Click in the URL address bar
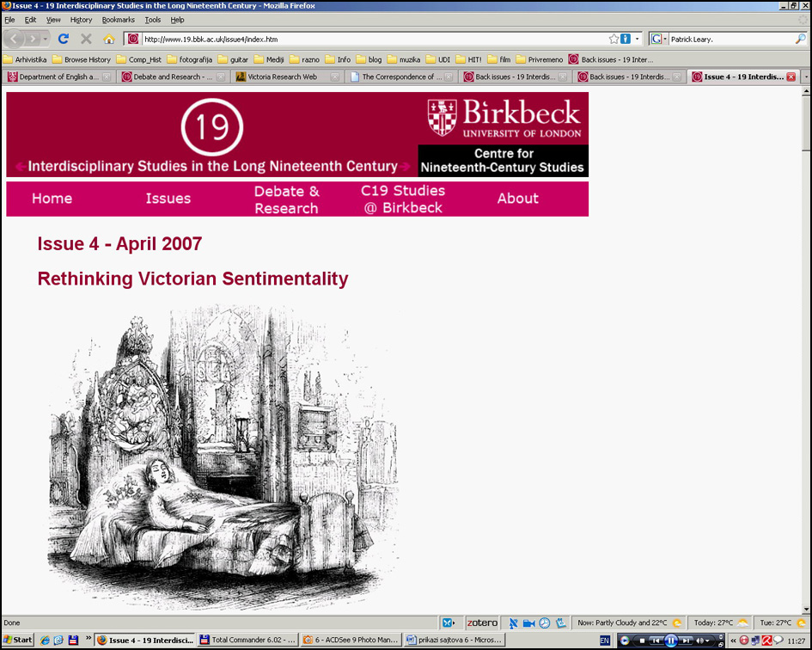This screenshot has width=812, height=650. point(369,39)
